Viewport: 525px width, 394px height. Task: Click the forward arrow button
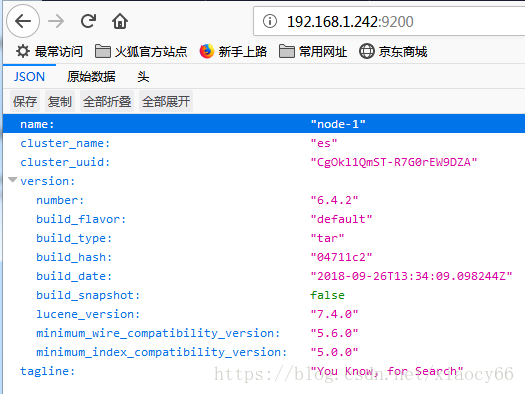point(56,21)
